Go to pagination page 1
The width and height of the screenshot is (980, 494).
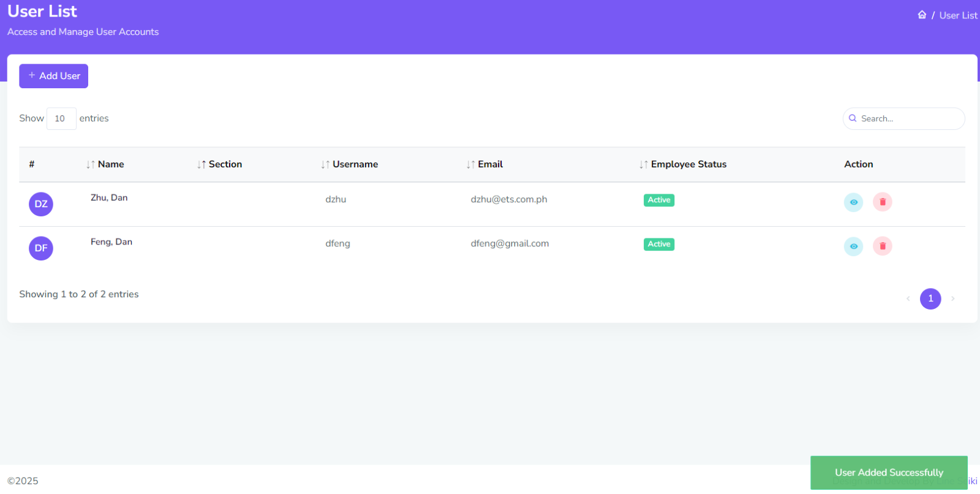click(930, 298)
